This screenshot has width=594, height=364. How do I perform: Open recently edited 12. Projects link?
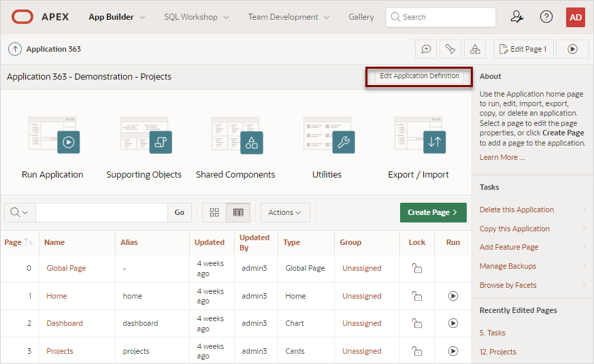click(498, 352)
